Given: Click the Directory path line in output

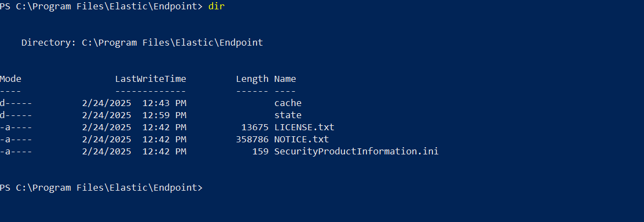Looking at the screenshot, I should pyautogui.click(x=142, y=42).
